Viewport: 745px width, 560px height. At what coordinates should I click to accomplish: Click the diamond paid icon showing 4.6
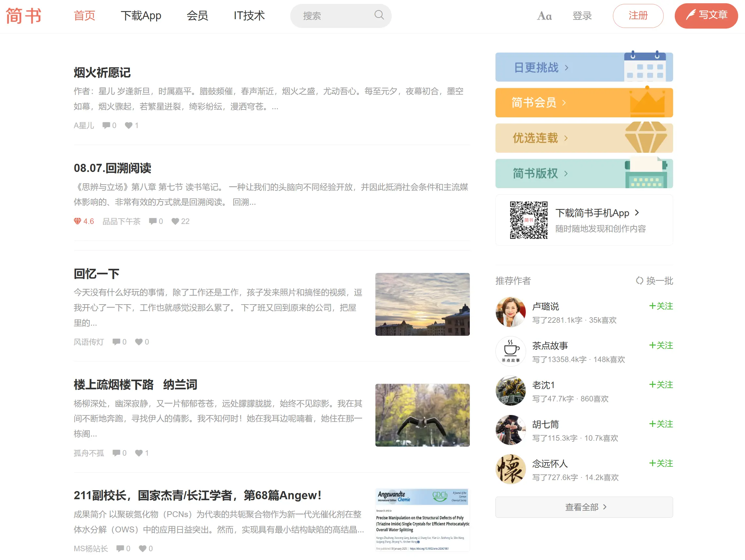point(78,221)
